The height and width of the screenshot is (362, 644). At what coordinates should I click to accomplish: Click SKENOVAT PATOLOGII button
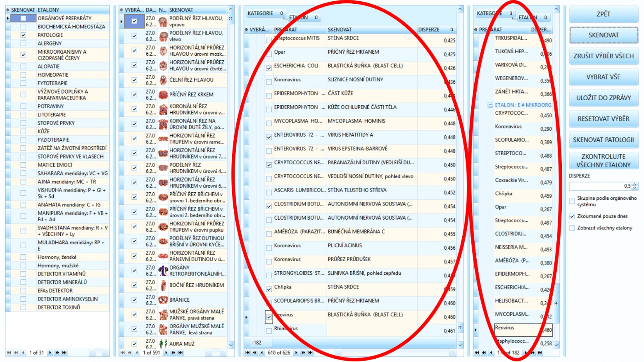(x=604, y=140)
